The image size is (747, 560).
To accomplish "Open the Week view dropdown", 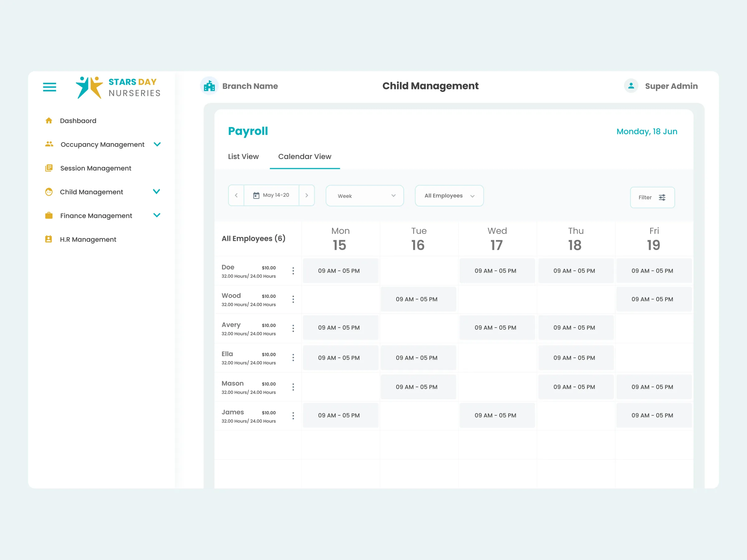I will coord(365,196).
